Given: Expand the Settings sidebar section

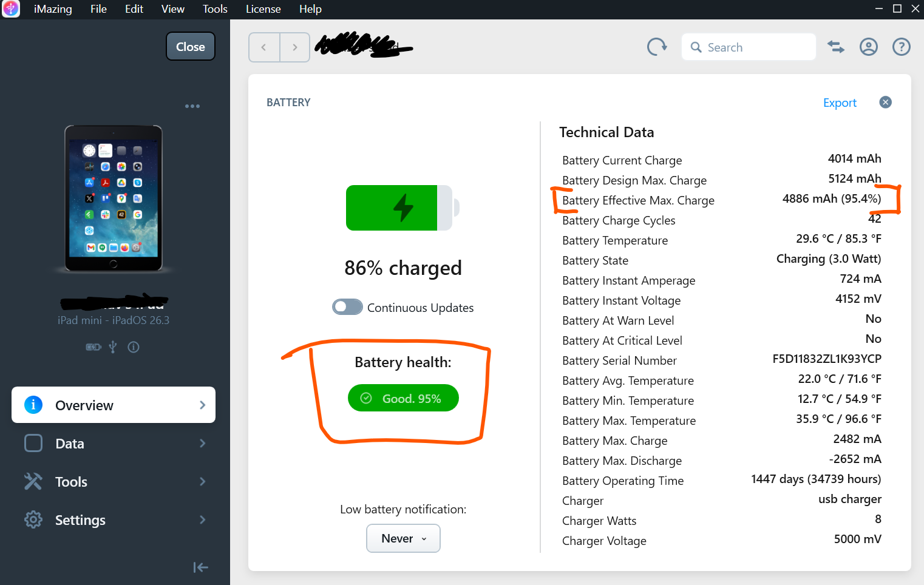Looking at the screenshot, I should click(114, 520).
